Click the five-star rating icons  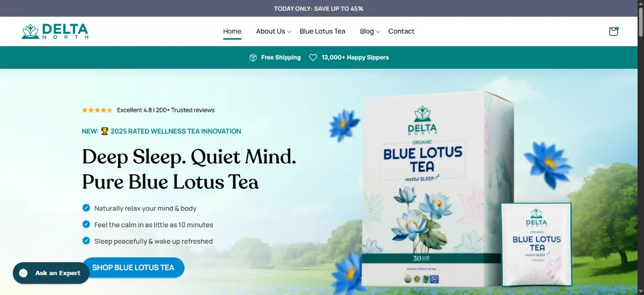97,110
